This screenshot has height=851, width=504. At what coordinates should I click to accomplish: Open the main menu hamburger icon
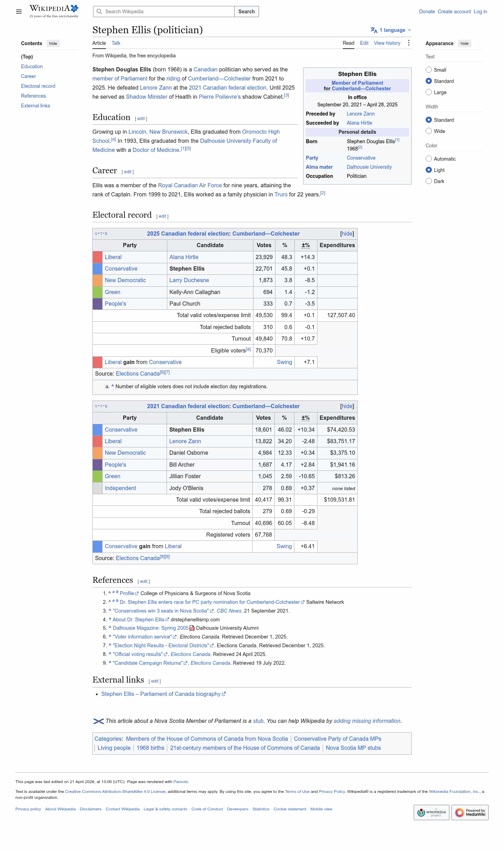[19, 12]
